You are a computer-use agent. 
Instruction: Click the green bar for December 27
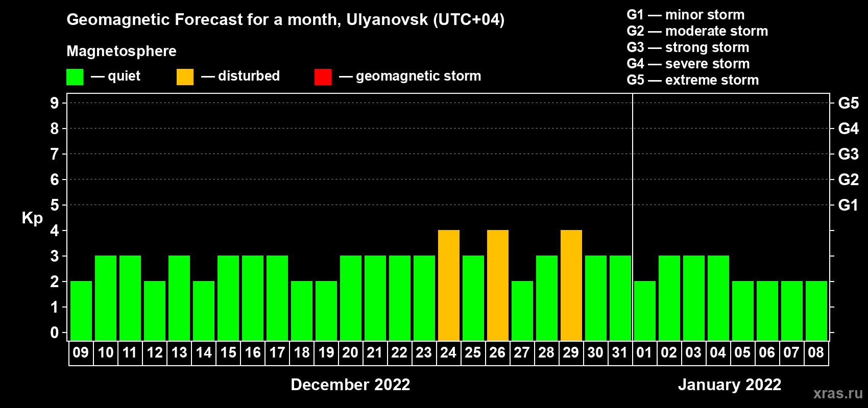(522, 311)
